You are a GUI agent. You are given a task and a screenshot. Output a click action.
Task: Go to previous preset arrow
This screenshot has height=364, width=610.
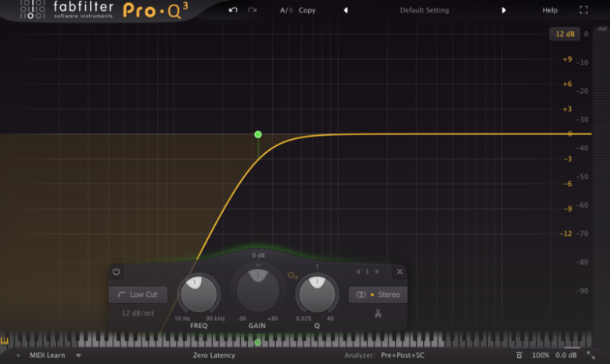(346, 10)
